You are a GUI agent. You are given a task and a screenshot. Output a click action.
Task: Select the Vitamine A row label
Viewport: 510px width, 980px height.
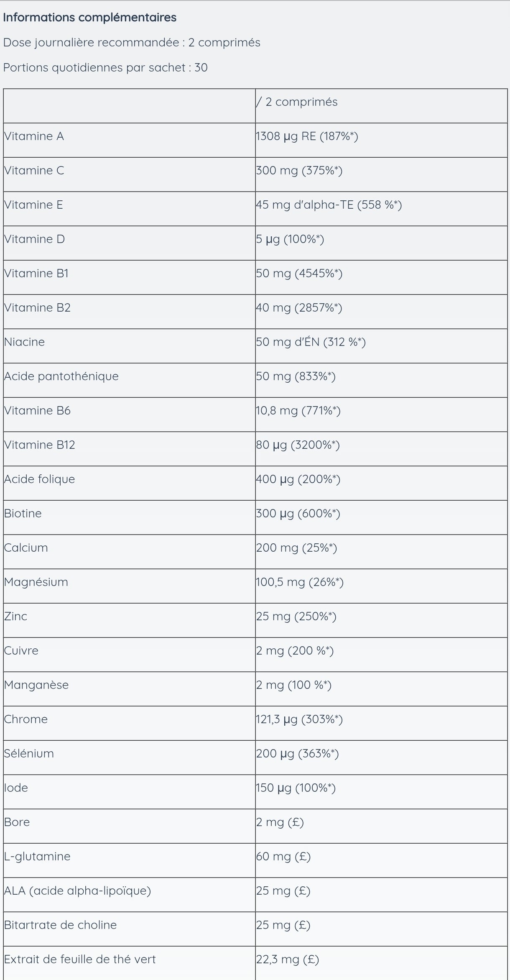(34, 136)
